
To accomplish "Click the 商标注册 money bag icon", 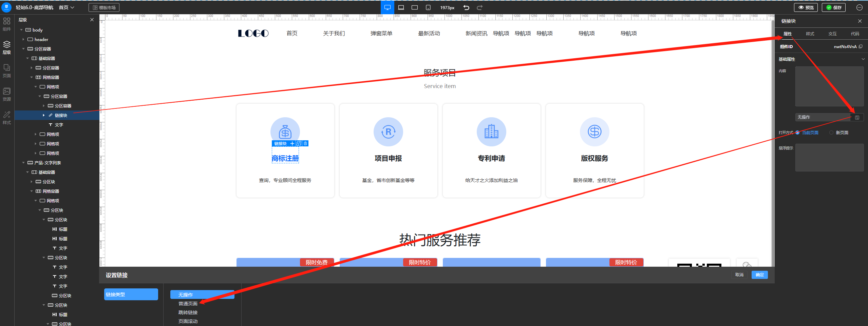I will pyautogui.click(x=285, y=132).
